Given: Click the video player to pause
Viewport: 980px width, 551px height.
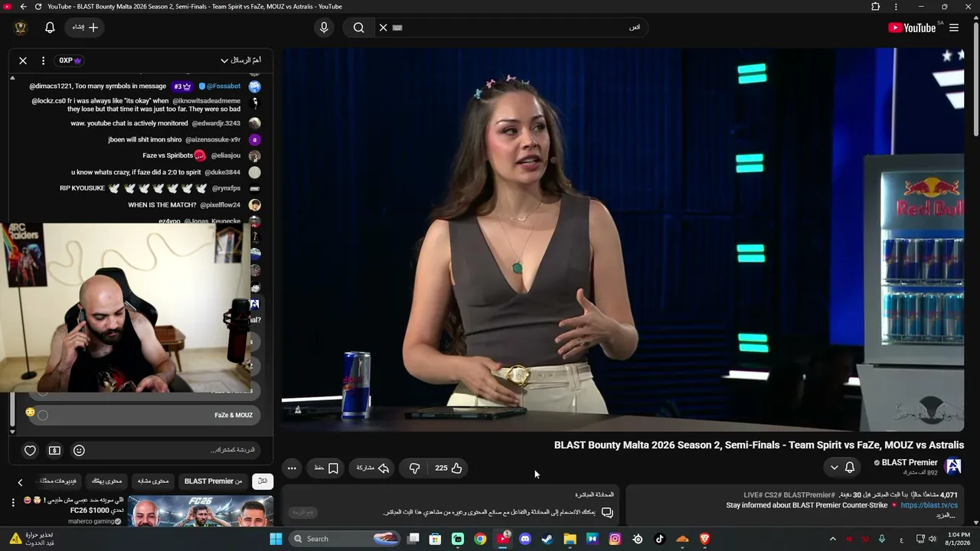Looking at the screenshot, I should point(622,240).
